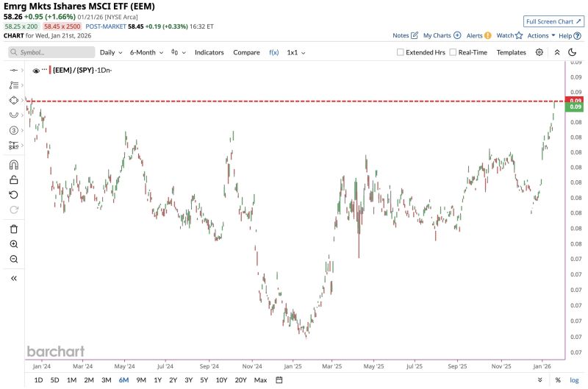Viewport: 588px width, 389px height.
Task: Select the 1D time range
Action: 39,380
